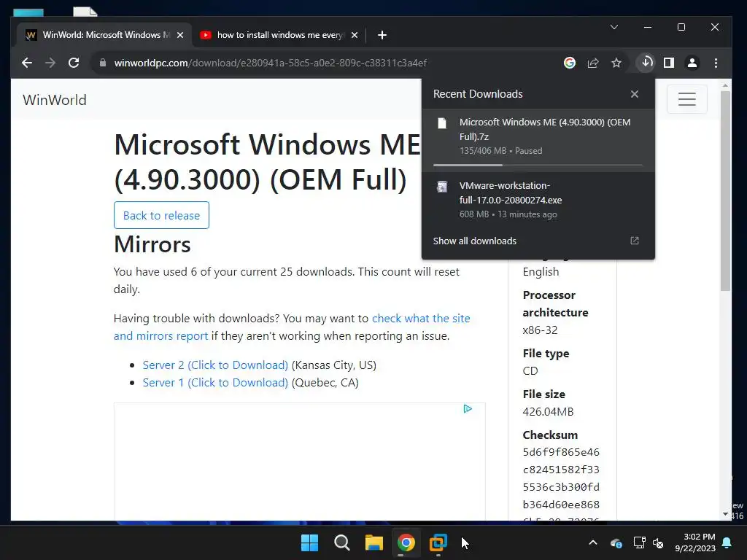This screenshot has width=747, height=560.
Task: Open VMware Workstation from taskbar
Action: point(438,542)
